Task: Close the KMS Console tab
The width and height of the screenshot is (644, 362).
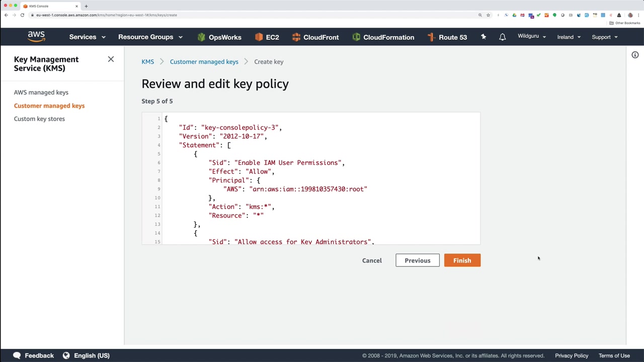Action: pyautogui.click(x=76, y=6)
